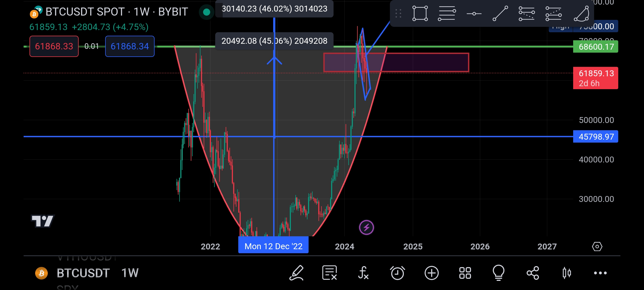
Task: Open chart axis settings hexagon icon
Action: click(x=597, y=247)
